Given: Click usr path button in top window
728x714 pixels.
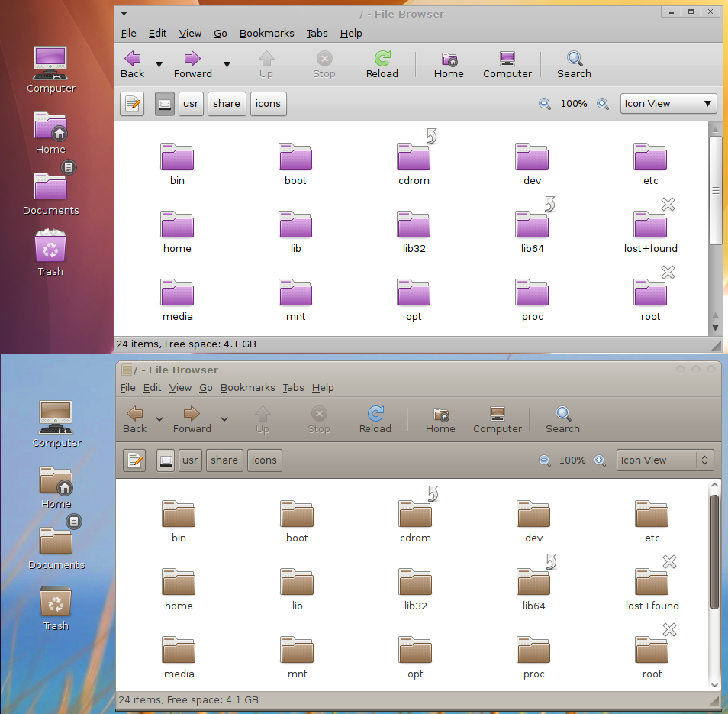Looking at the screenshot, I should pos(191,104).
